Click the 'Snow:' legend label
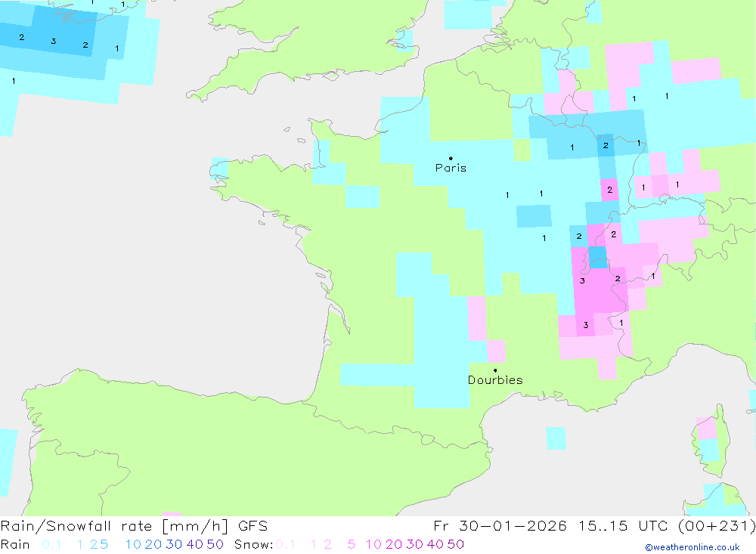756x554 pixels. pos(254,544)
